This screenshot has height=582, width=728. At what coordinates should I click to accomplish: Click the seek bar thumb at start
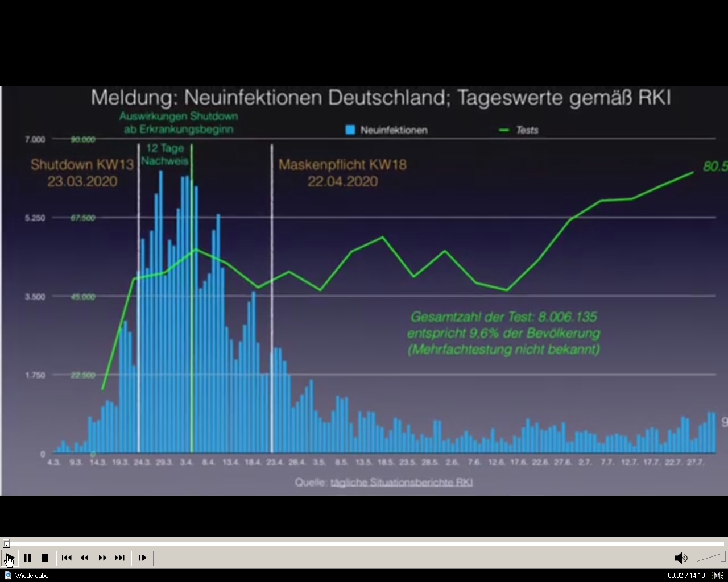pos(6,543)
